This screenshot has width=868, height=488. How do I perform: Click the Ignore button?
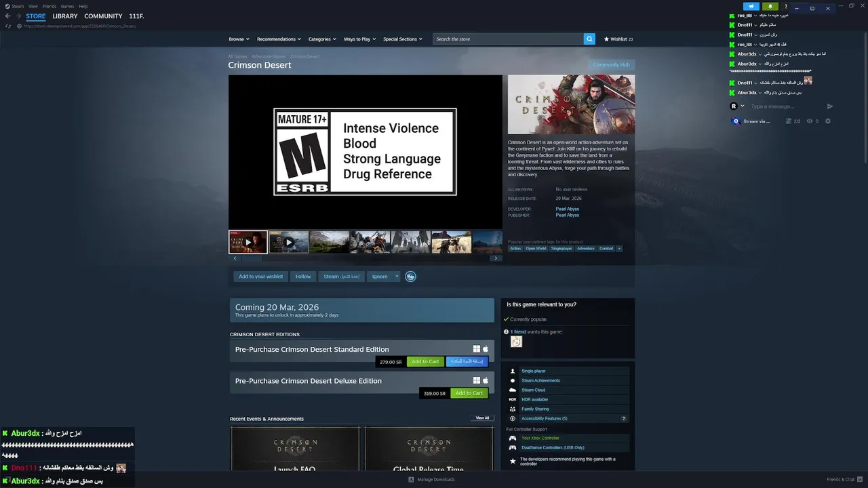click(x=380, y=277)
